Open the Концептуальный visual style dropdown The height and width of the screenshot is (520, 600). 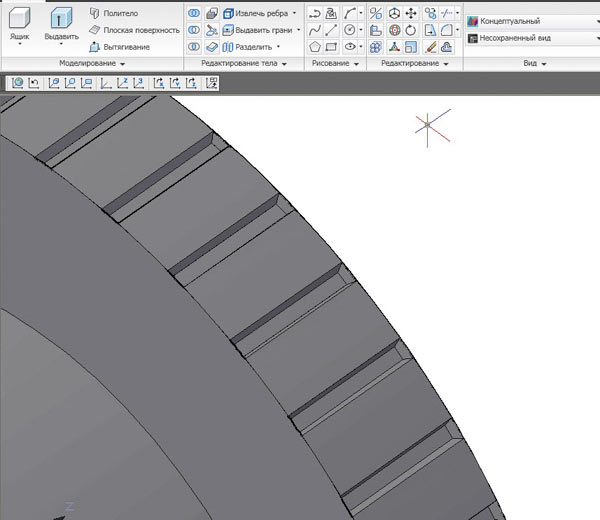[532, 21]
